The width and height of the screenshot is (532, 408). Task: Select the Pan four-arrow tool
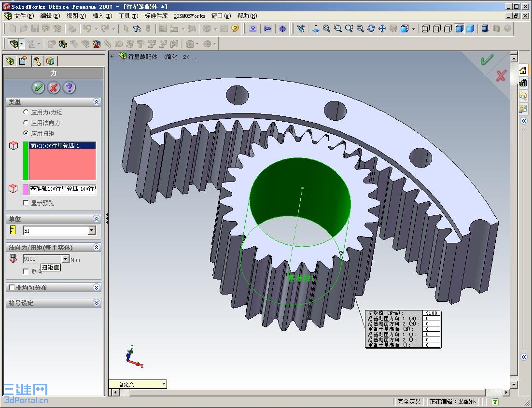[382, 28]
